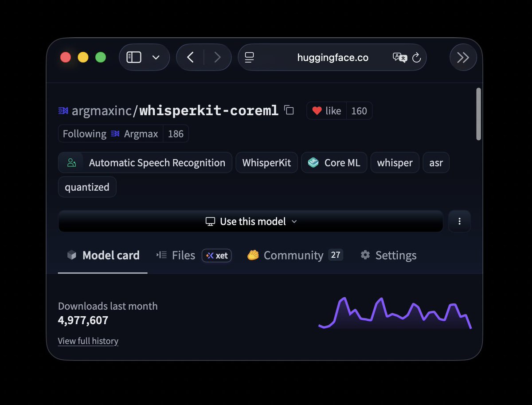Switch to the Model card tab

click(103, 255)
